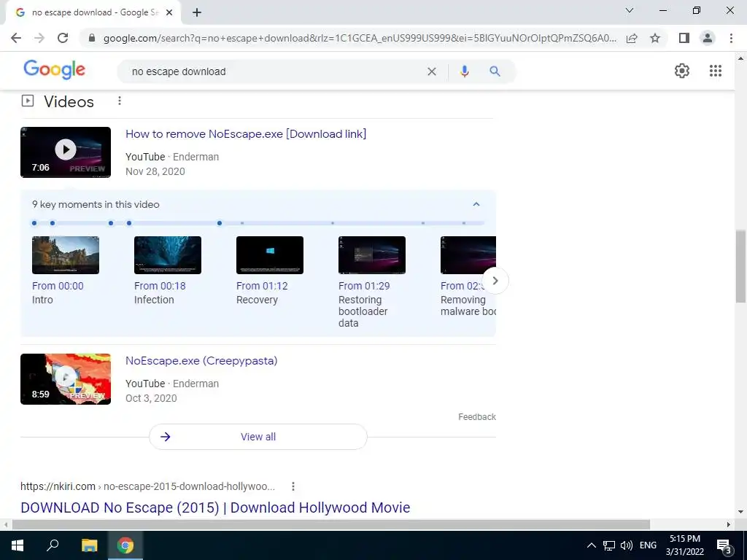Launch File Explorer from taskbar

[89, 545]
